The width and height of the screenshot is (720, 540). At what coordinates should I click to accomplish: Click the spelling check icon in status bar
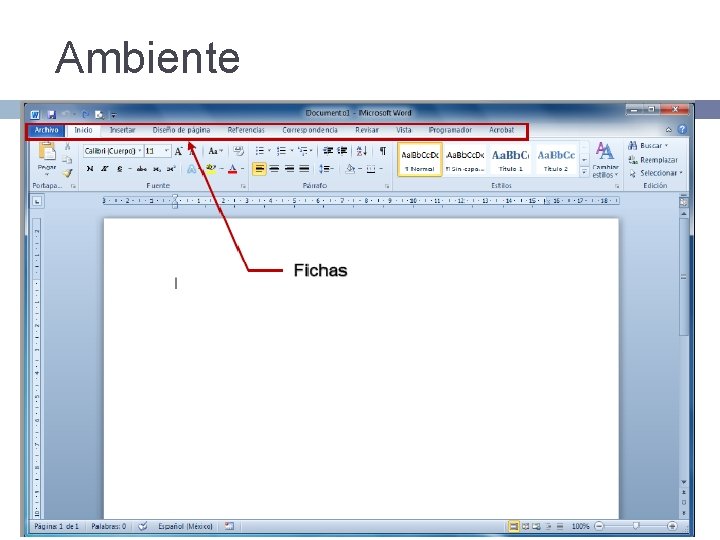pos(143,526)
